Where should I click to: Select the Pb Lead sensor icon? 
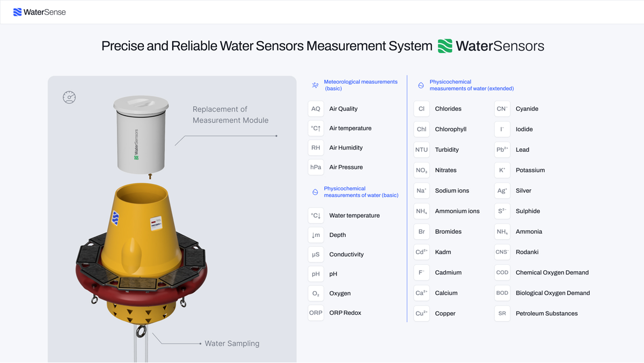(502, 150)
